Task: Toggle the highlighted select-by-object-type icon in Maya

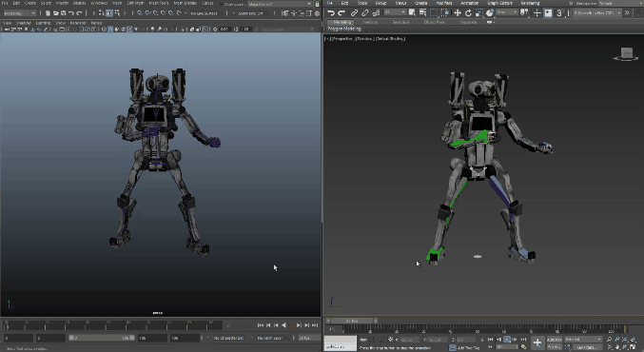Action: click(x=109, y=13)
